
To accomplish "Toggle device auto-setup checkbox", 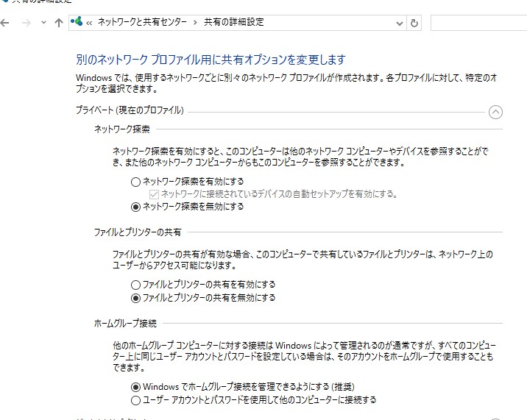I will coord(154,194).
